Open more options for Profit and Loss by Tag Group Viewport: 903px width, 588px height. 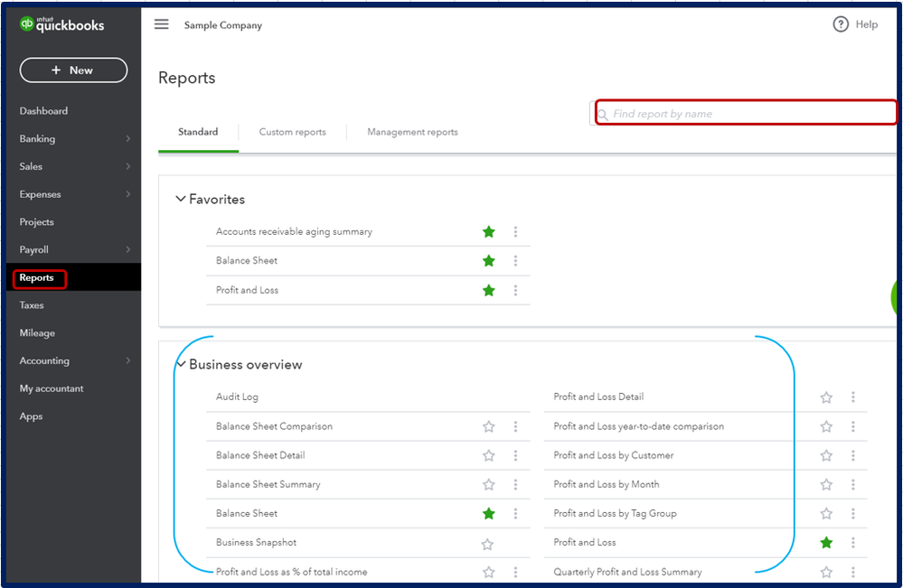(853, 513)
